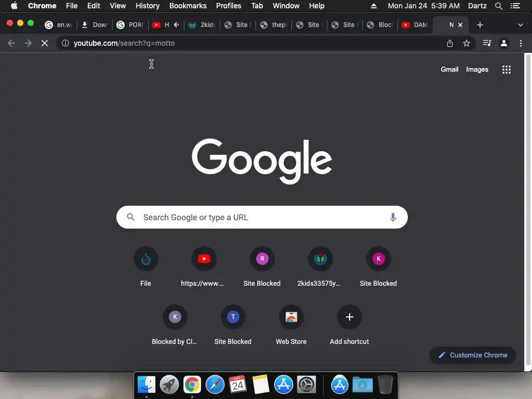
Task: Click the Google logo
Action: [262, 161]
